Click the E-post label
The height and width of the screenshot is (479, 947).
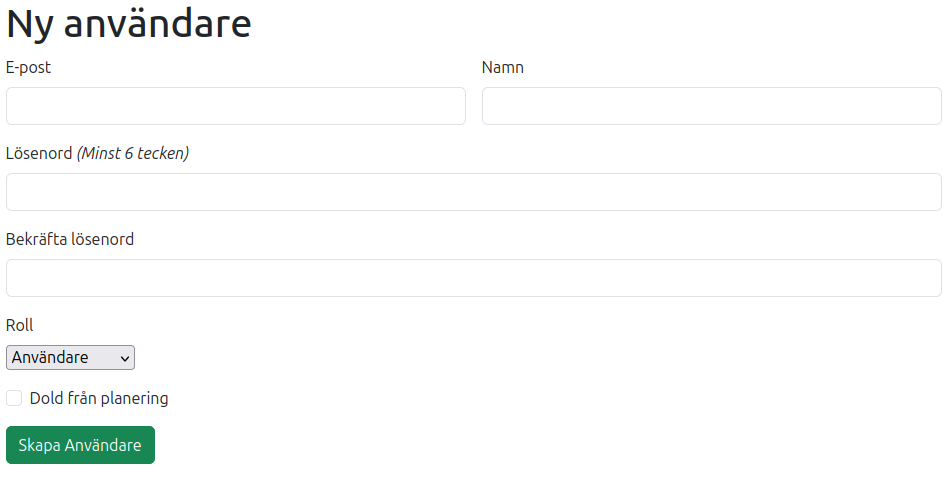[28, 68]
